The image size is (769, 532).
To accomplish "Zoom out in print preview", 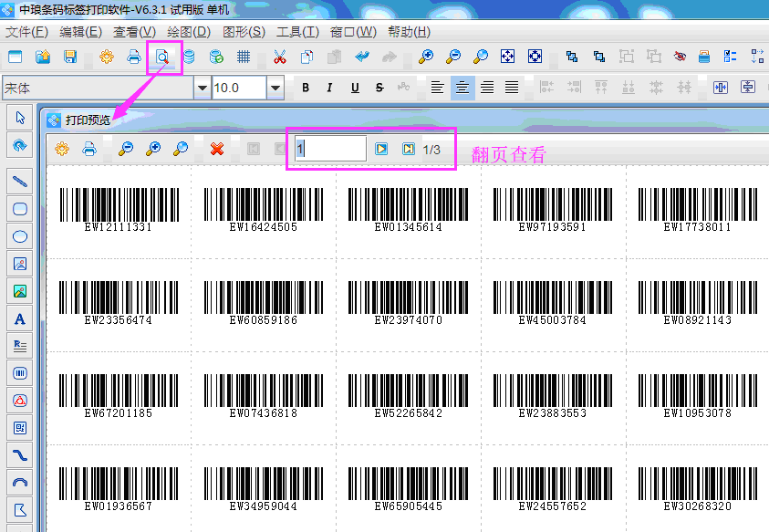I will (126, 149).
